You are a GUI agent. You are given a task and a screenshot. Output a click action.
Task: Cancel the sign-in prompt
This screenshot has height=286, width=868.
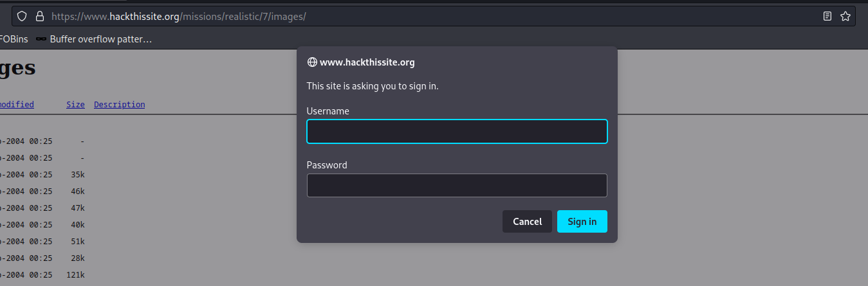(527, 222)
